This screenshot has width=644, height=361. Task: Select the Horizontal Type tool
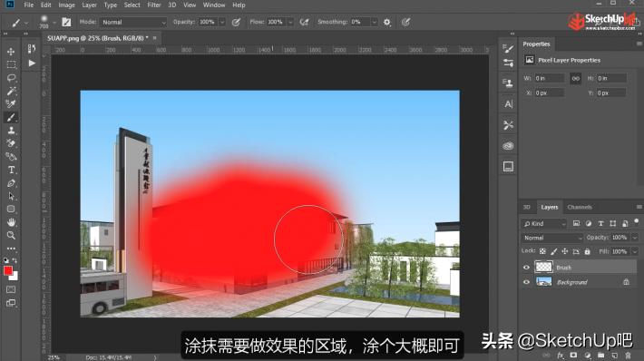11,170
